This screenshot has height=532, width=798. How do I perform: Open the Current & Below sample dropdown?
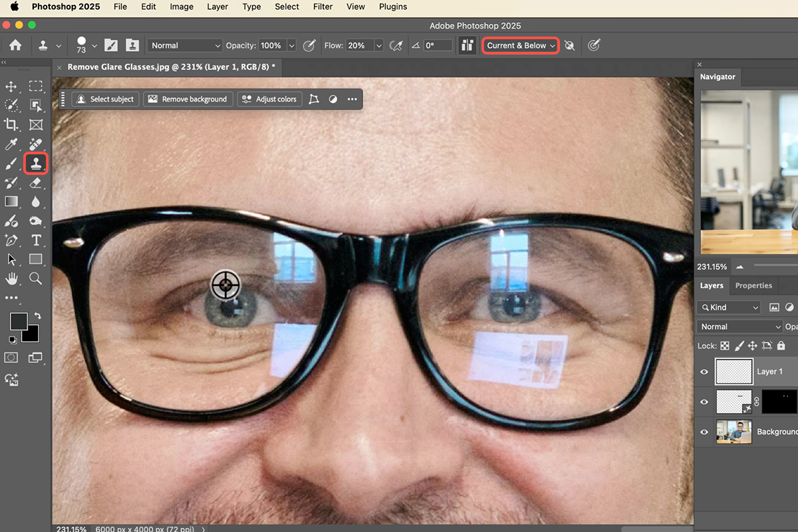click(x=520, y=46)
